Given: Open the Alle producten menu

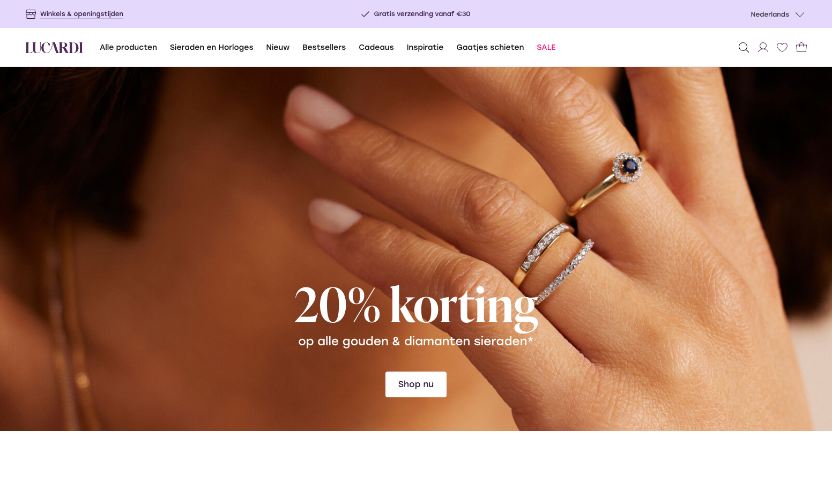Looking at the screenshot, I should tap(128, 47).
